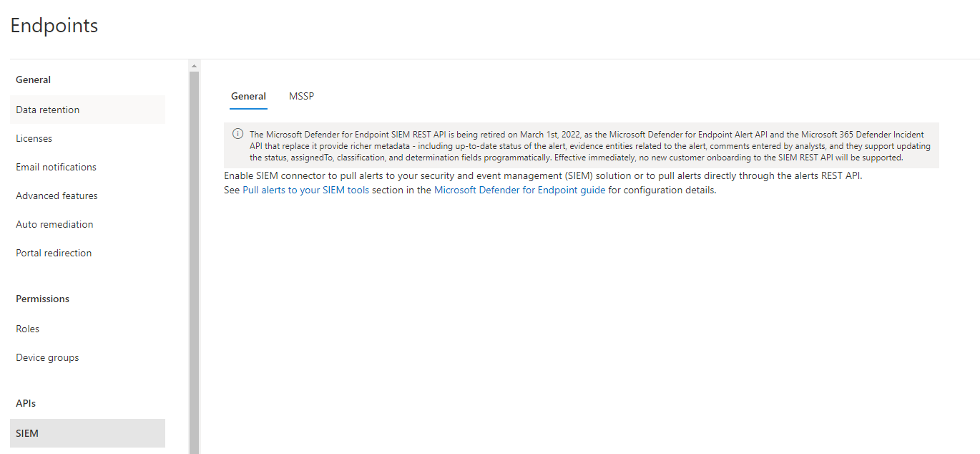The image size is (980, 454).
Task: Open Email notifications settings
Action: point(56,166)
